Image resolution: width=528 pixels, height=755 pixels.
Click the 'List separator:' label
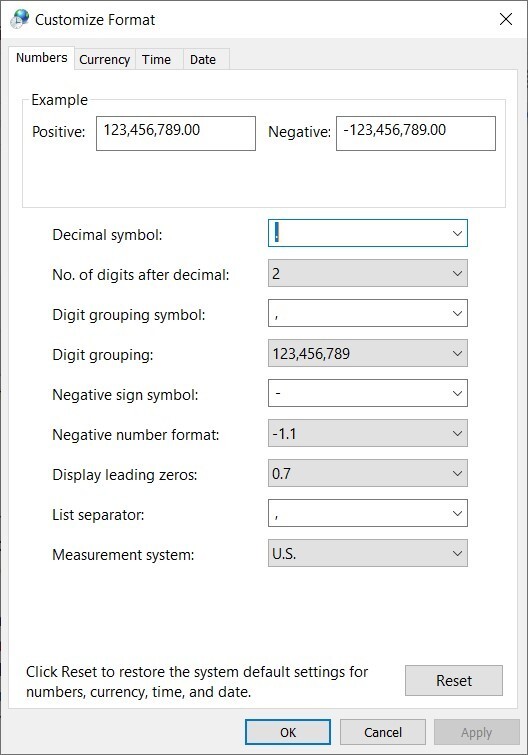[98, 515]
